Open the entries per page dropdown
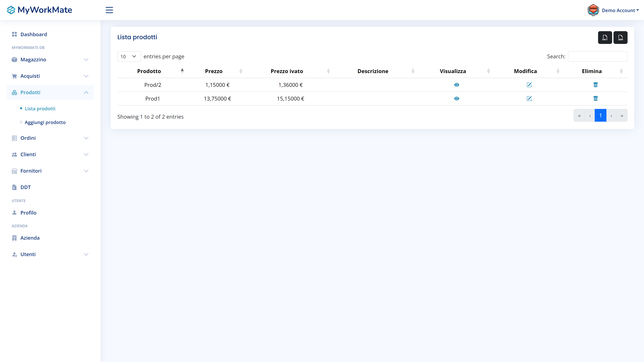 tap(129, 56)
